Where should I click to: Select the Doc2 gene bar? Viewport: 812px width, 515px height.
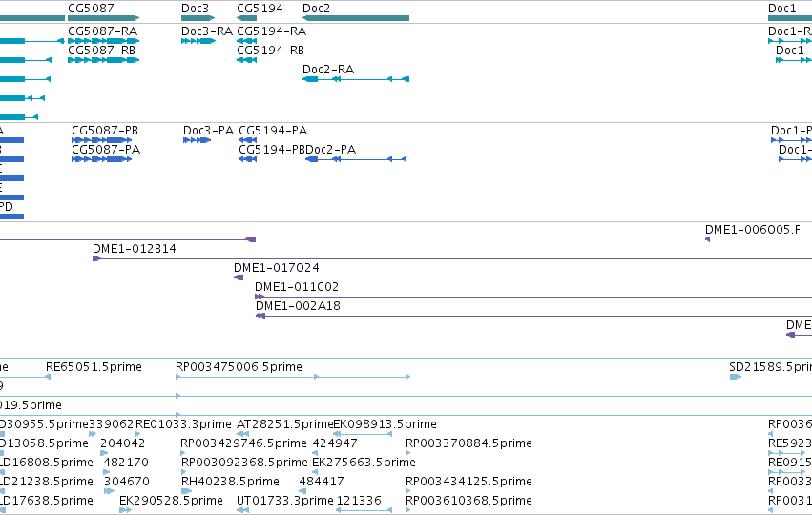tap(356, 18)
